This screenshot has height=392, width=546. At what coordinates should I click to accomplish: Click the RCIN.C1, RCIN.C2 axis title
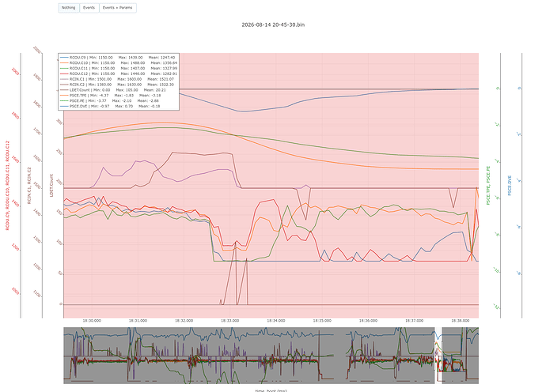(x=29, y=186)
